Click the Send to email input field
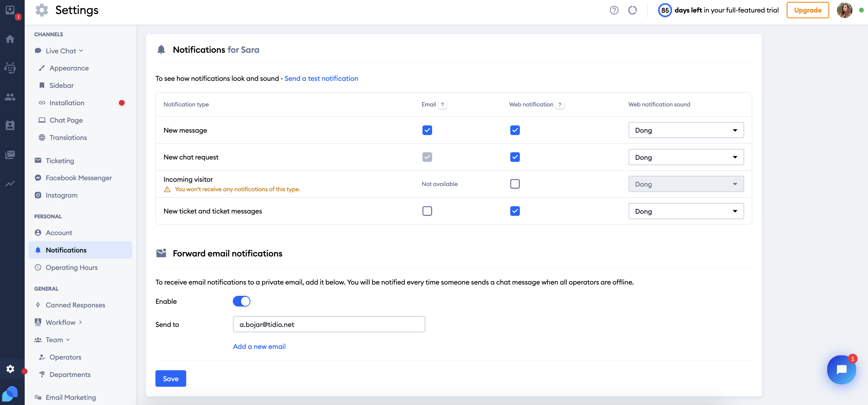The image size is (868, 405). coord(329,324)
